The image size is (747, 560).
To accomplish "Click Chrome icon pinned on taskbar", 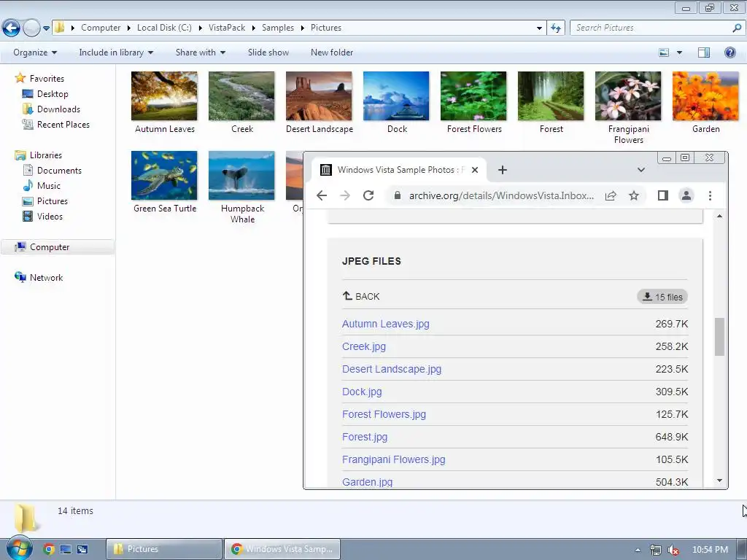I will click(x=49, y=549).
